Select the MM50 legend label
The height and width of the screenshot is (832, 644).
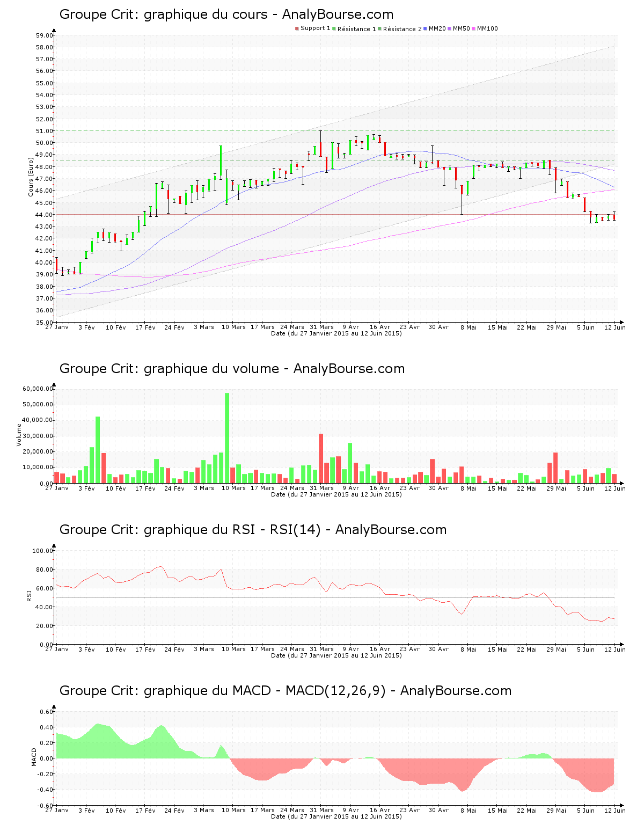(x=462, y=28)
